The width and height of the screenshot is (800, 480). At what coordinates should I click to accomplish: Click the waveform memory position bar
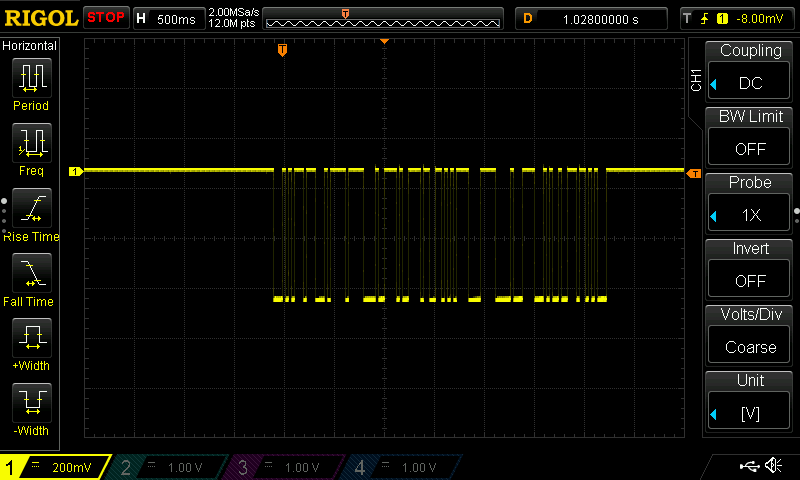click(x=384, y=19)
